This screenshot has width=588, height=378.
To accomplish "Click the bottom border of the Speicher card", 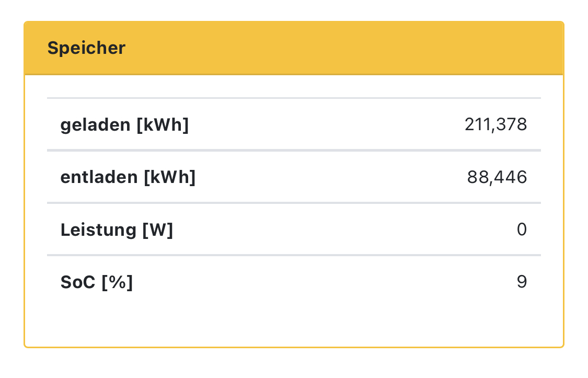I will [x=294, y=347].
